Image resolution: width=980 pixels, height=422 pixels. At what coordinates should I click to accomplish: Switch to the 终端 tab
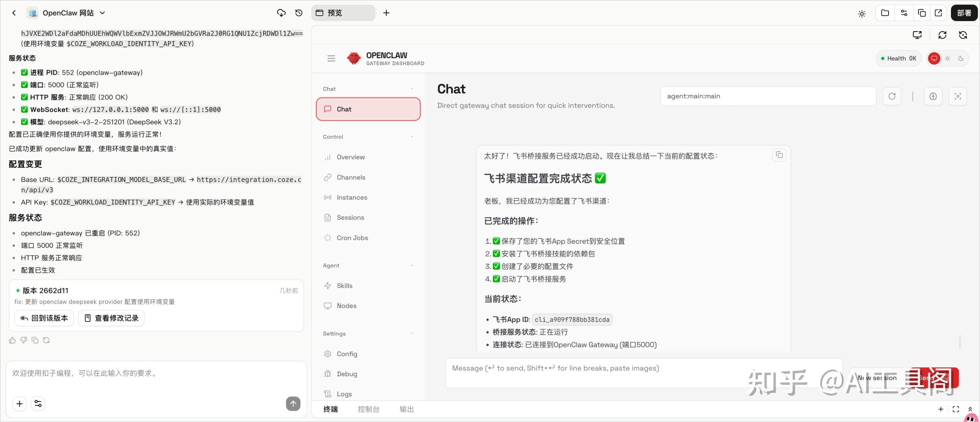point(331,410)
